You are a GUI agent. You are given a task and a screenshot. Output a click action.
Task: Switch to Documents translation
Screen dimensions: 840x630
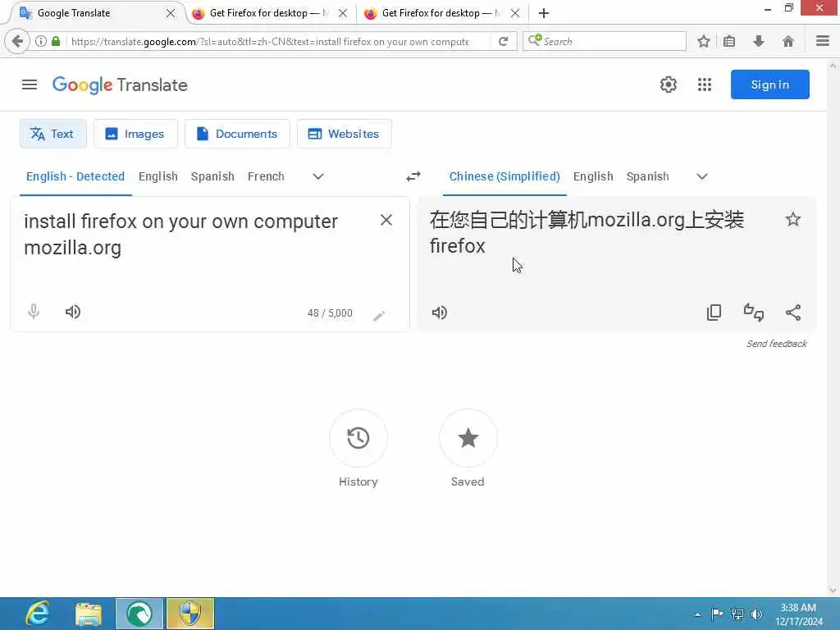coord(237,134)
